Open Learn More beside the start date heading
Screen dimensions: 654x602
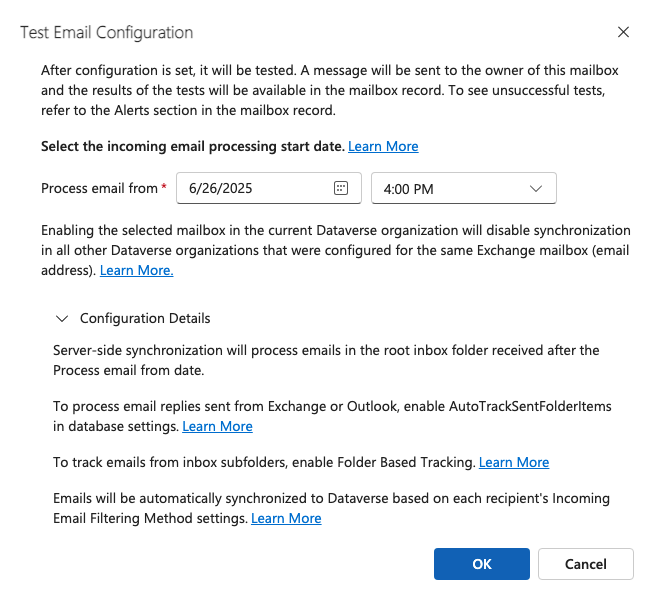click(x=383, y=146)
